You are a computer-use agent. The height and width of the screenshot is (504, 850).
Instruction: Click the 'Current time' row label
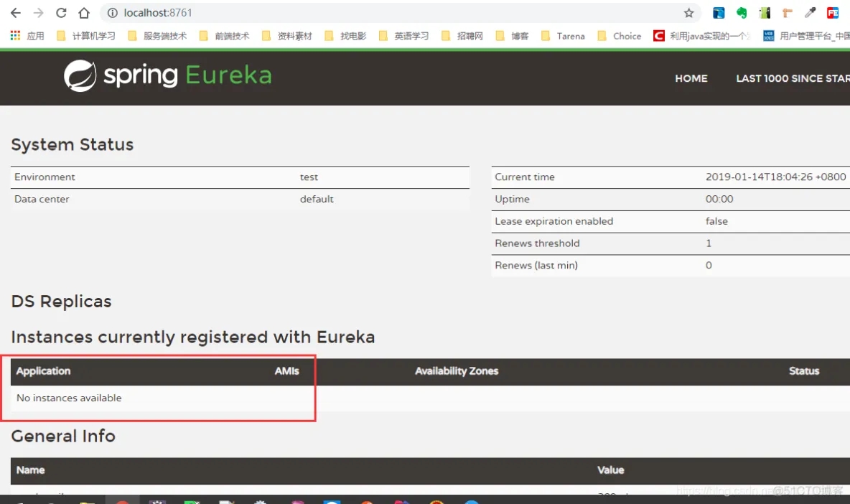click(525, 177)
